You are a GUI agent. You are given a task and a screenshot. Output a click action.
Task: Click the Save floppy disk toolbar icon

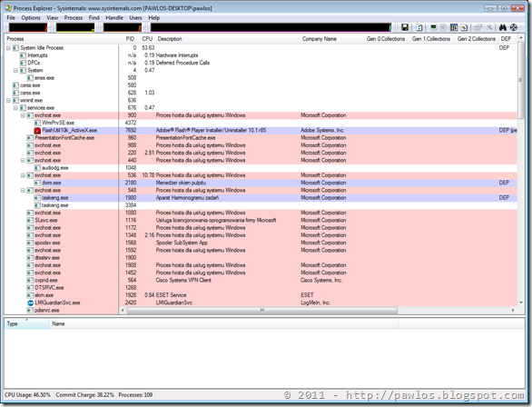coord(405,27)
